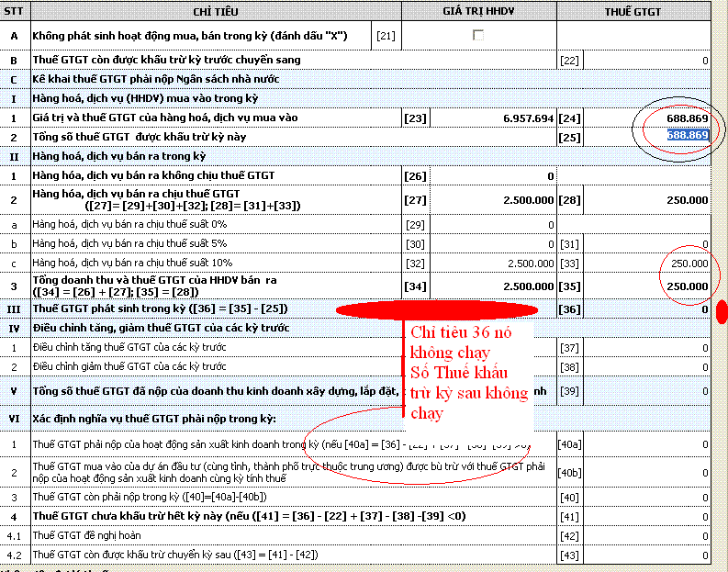Click the value field of indicator [22]
The width and height of the screenshot is (728, 572).
coord(647,60)
